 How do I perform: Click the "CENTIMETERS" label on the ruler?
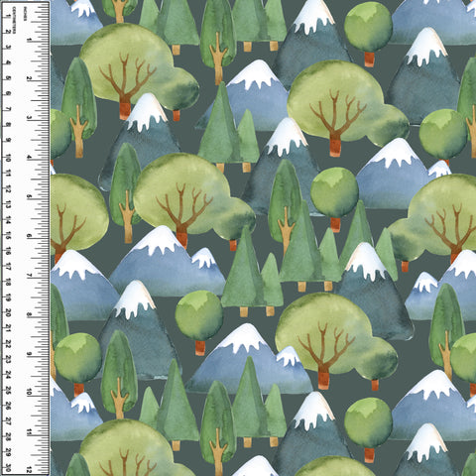(x=14, y=20)
